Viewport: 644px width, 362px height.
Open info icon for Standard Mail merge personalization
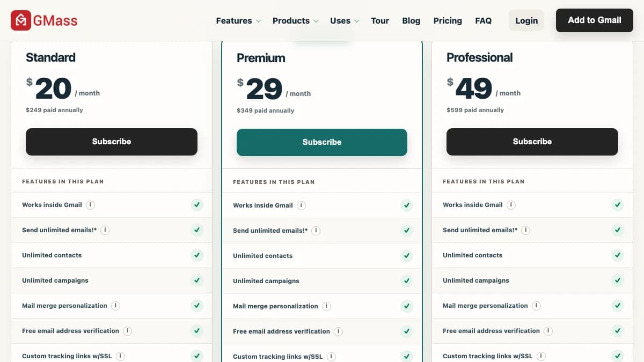115,306
